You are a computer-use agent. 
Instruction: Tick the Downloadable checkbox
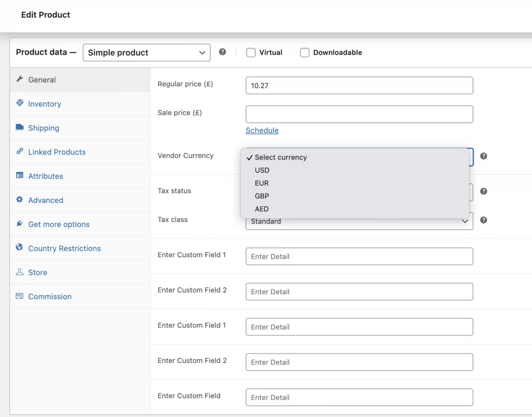pos(305,53)
